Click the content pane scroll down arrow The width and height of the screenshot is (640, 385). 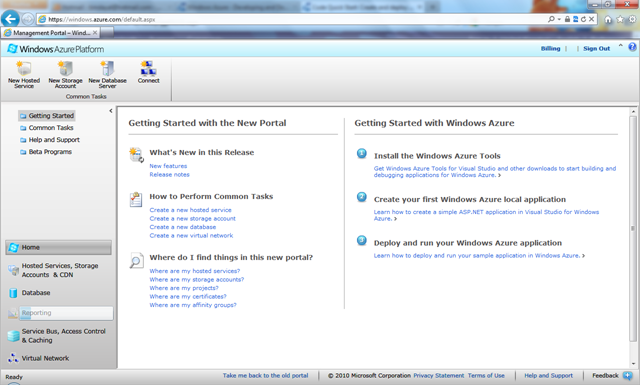633,363
